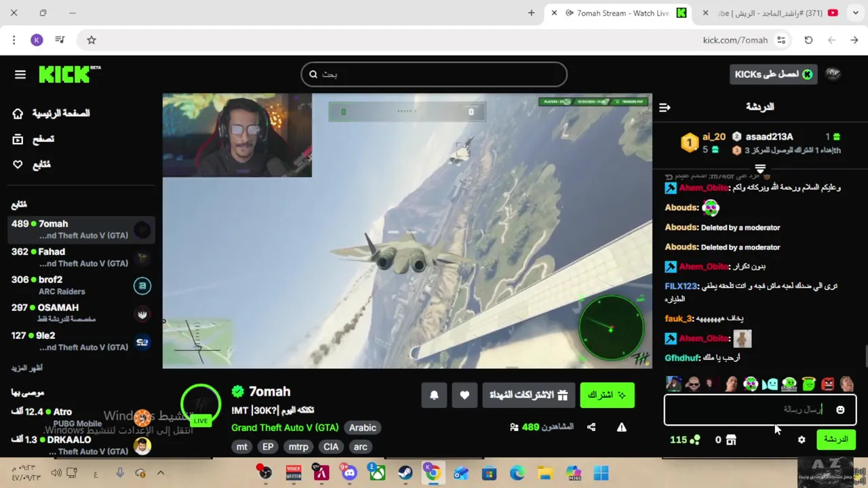Select OSAMAH channel in sidebar

81,313
